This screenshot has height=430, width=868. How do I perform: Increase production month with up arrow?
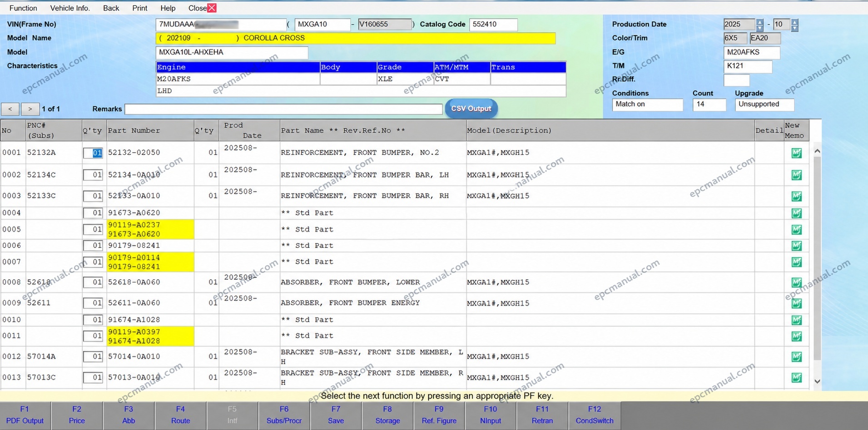[x=794, y=21]
